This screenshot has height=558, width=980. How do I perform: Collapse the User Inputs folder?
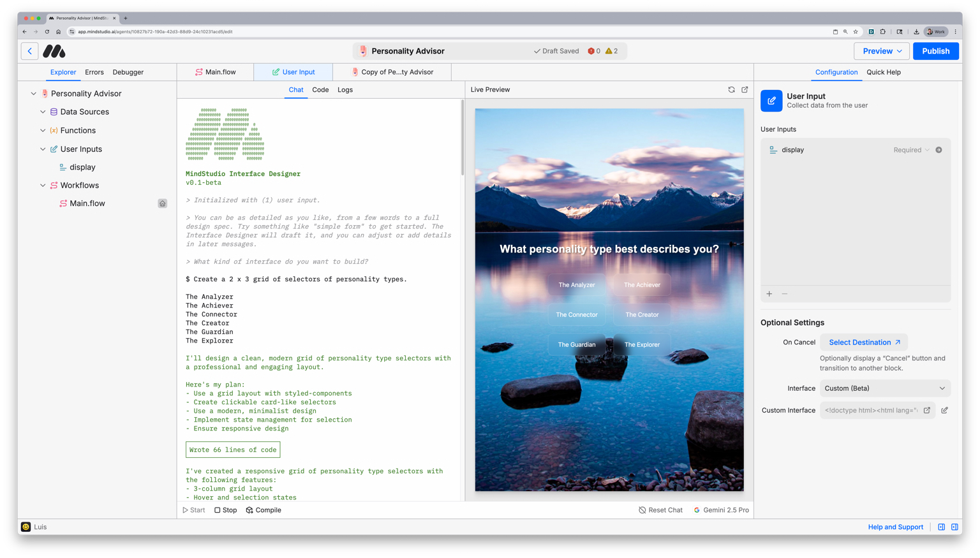(x=43, y=149)
